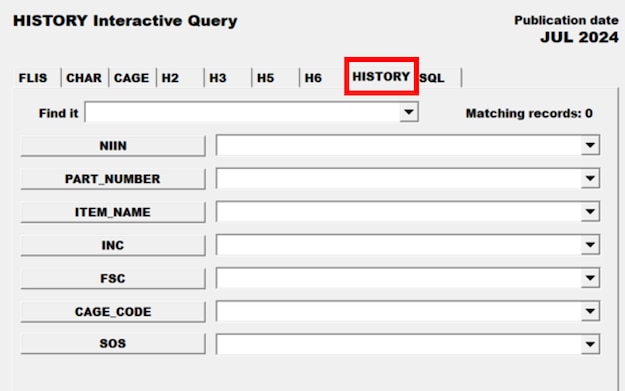
Task: Open the SOS dropdown arrow
Action: point(590,344)
